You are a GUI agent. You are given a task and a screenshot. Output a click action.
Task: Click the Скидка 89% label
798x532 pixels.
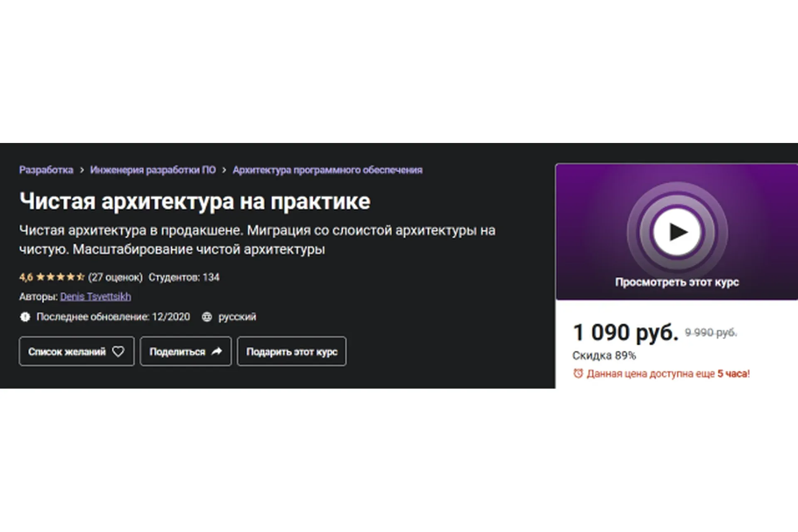604,356
